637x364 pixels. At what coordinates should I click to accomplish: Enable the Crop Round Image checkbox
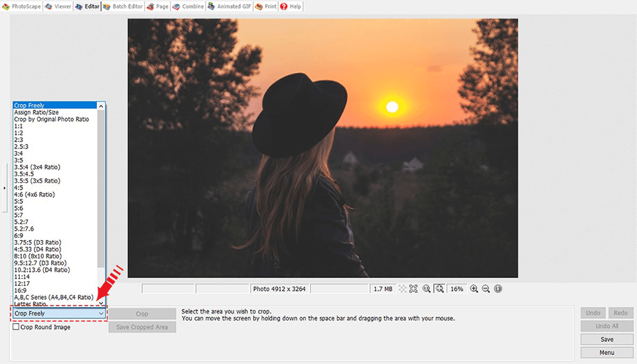(x=16, y=327)
